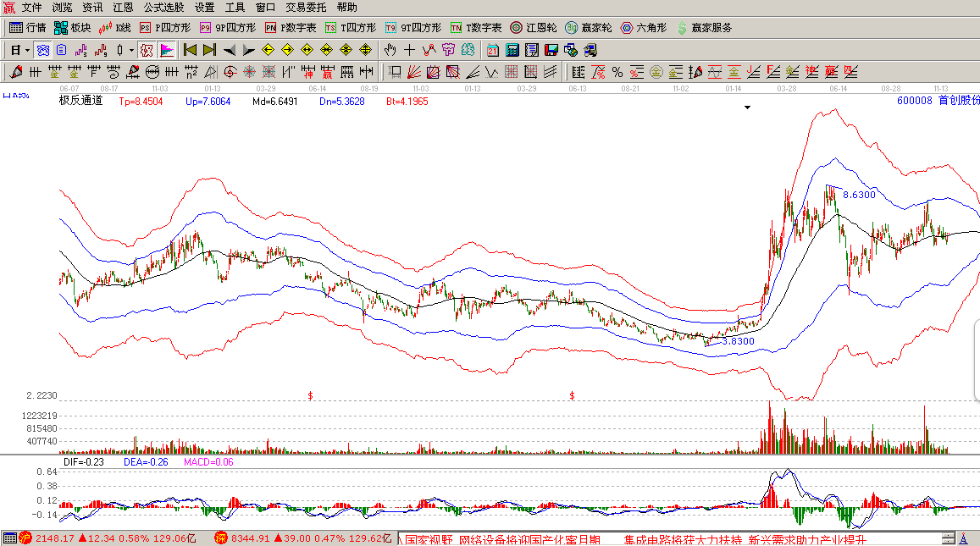Expand the 日 period dropdown arrow
The width and height of the screenshot is (980, 546).
point(27,50)
